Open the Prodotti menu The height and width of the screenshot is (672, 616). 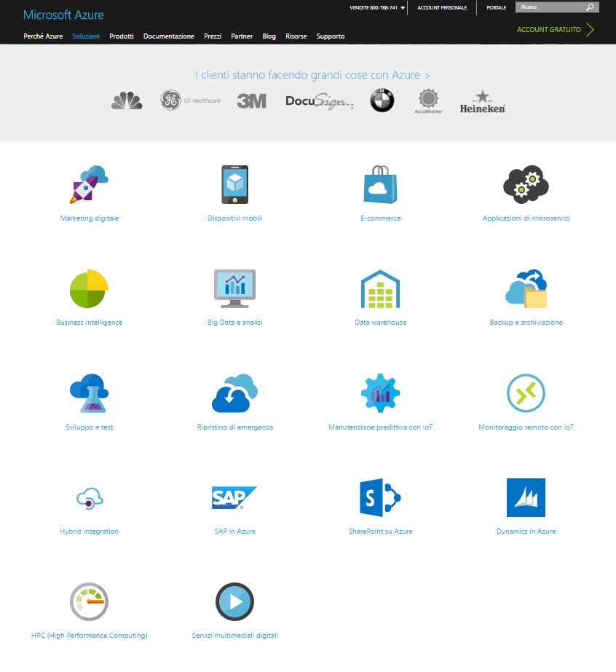[x=122, y=36]
